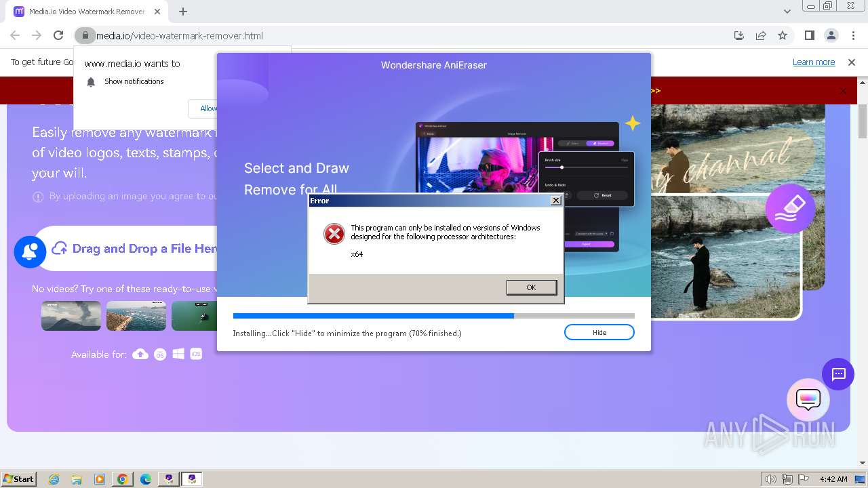
Task: Click the notification bell icon in prompt
Action: 91,82
